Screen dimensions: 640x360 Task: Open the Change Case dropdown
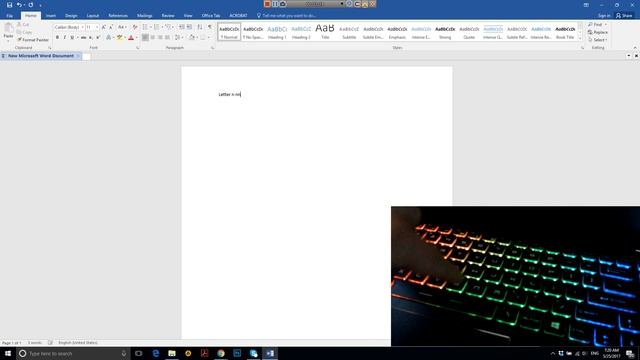click(122, 27)
